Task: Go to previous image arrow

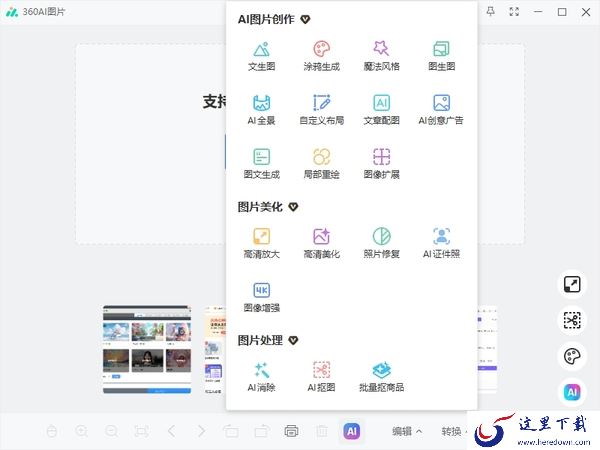Action: coord(172,431)
